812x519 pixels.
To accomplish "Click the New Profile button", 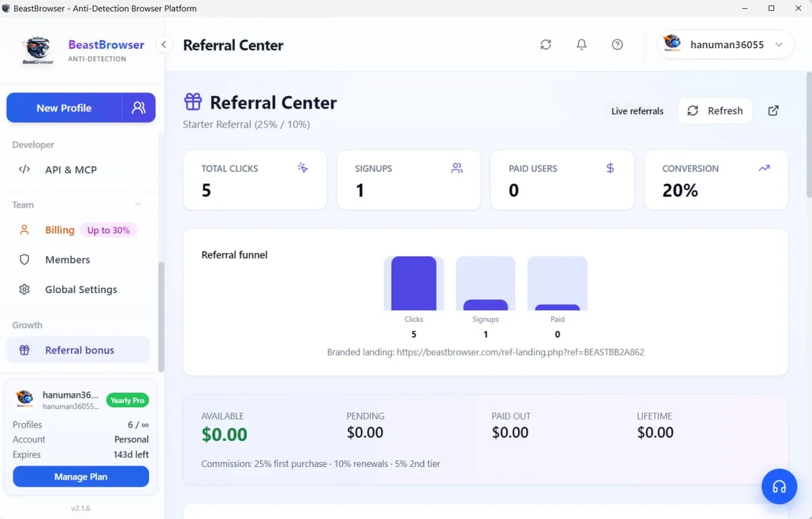I will click(x=64, y=108).
